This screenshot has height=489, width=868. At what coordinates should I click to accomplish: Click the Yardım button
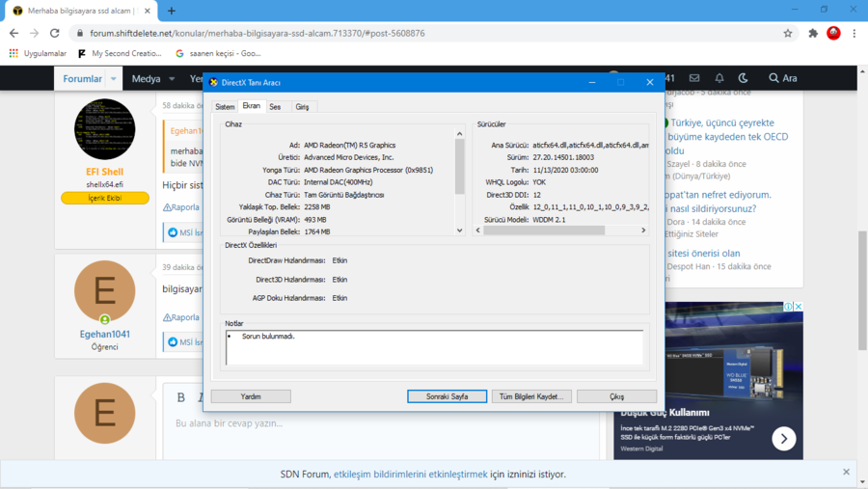[251, 396]
